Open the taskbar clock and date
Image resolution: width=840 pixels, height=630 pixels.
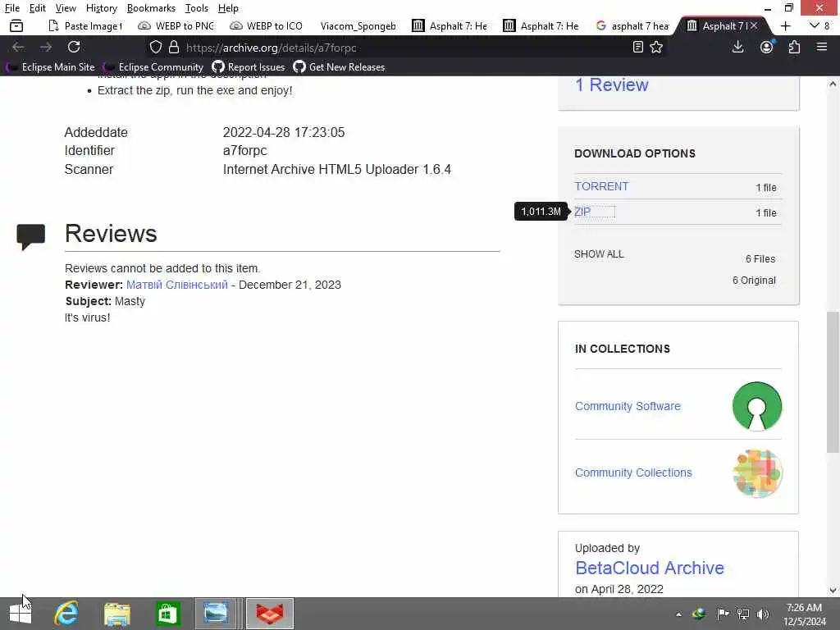(804, 614)
